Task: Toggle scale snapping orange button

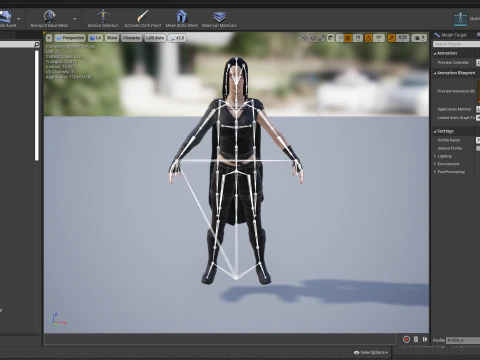Action: 391,38
